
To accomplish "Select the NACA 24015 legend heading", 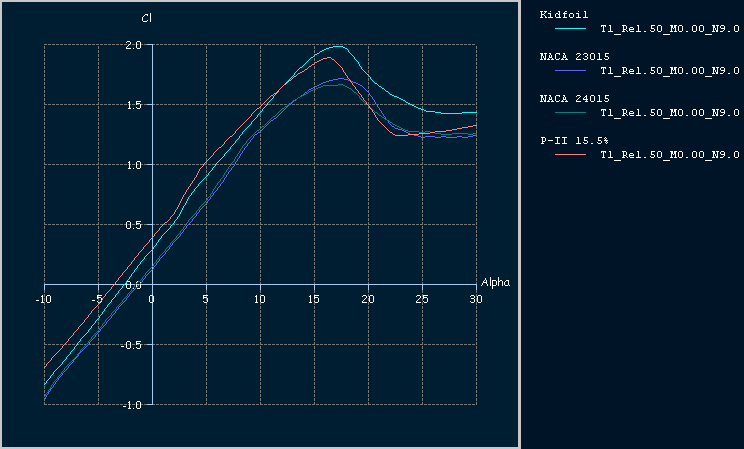I will click(x=572, y=99).
